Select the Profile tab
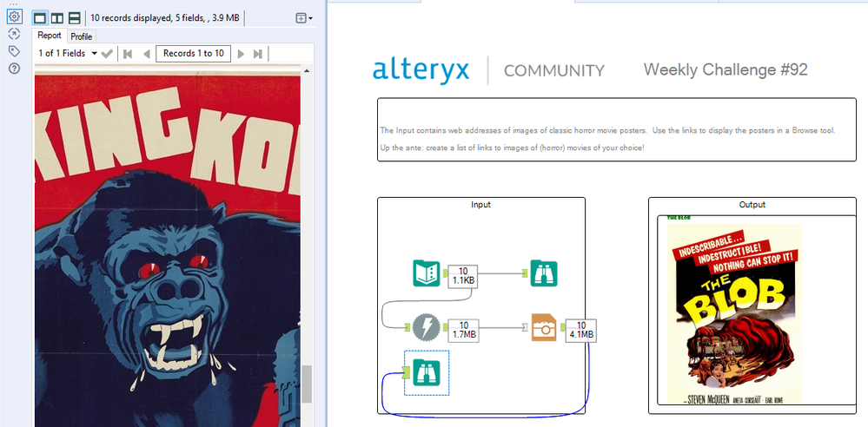This screenshot has height=427, width=868. [81, 36]
